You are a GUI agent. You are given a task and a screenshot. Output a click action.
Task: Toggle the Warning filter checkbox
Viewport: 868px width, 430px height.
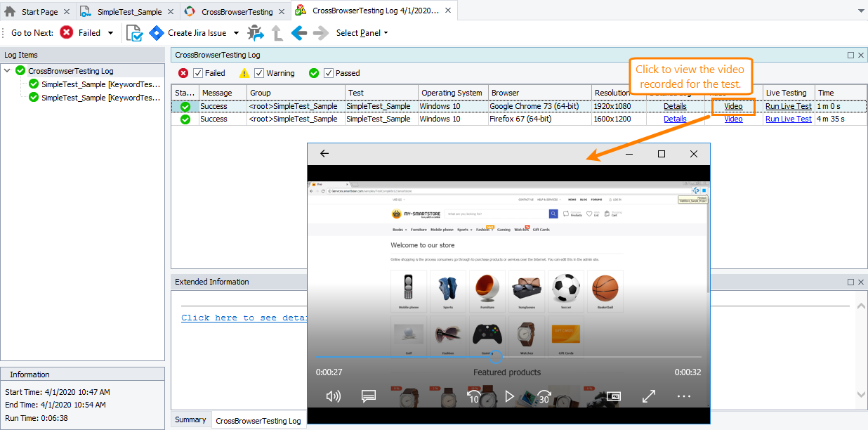point(259,73)
